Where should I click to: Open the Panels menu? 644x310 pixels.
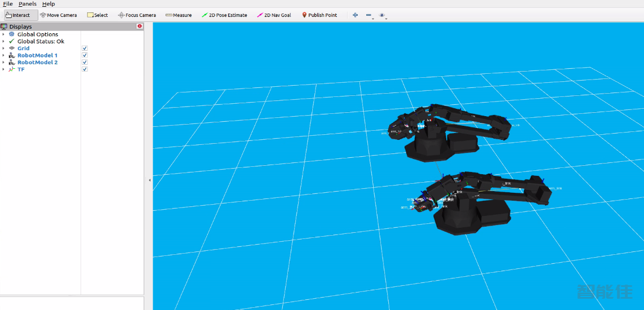27,4
